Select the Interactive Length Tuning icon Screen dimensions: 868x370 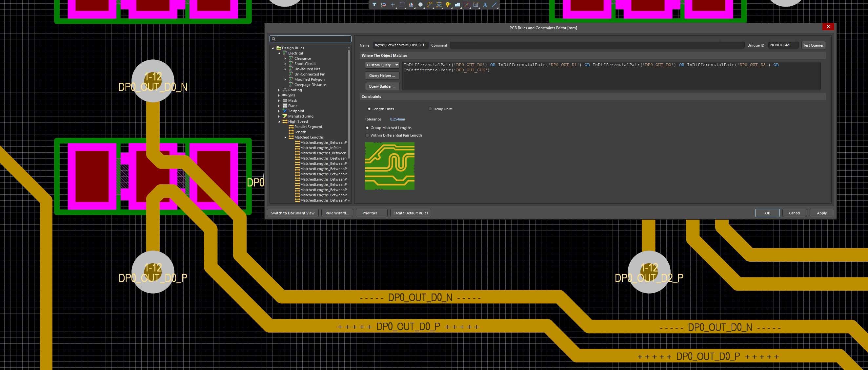(x=439, y=5)
